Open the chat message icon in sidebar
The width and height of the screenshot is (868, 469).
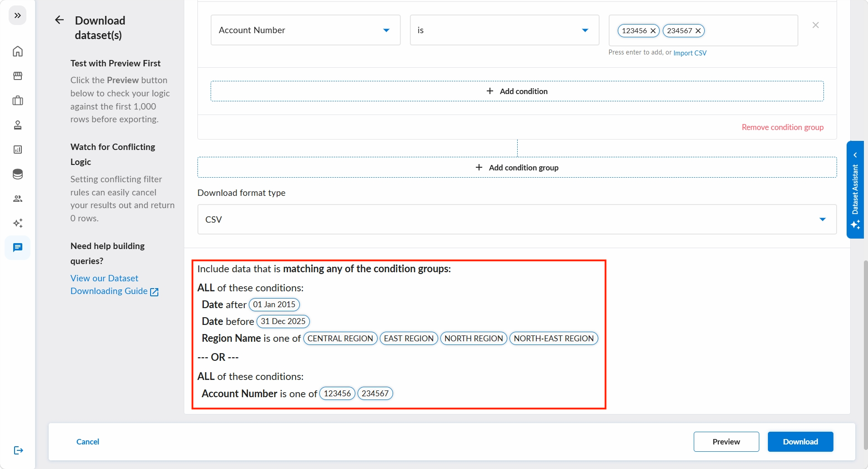coord(18,248)
